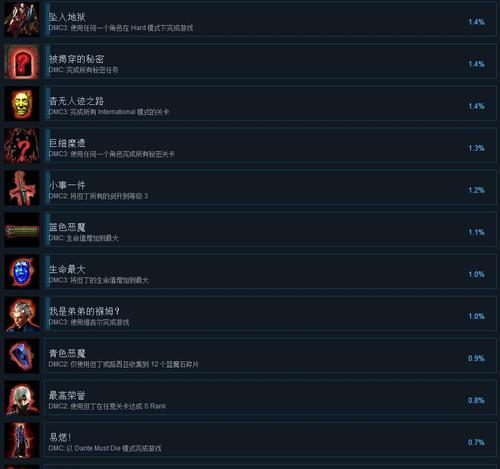This screenshot has width=500, height=469.
Task: Select the red question mark icon for 被揭穿的秘密
Action: pos(22,62)
